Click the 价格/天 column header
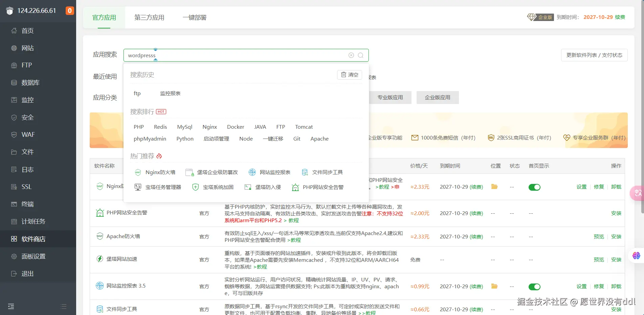Screen dimensions: 644x315 [x=419, y=166]
